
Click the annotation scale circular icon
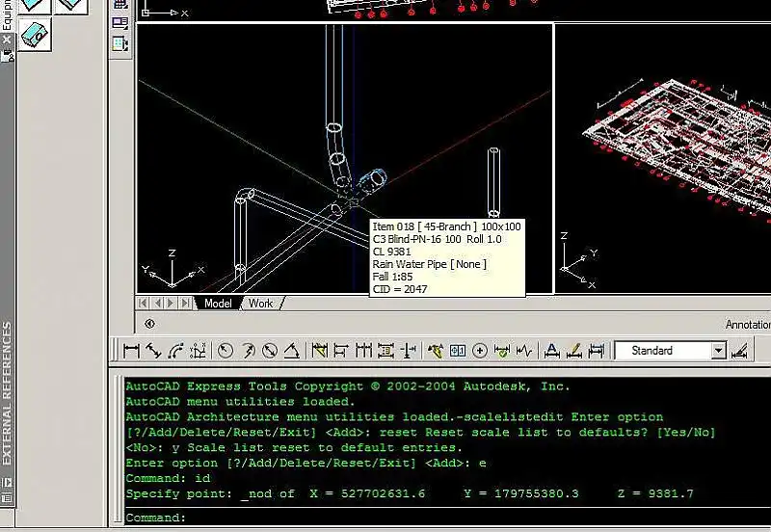pyautogui.click(x=149, y=324)
